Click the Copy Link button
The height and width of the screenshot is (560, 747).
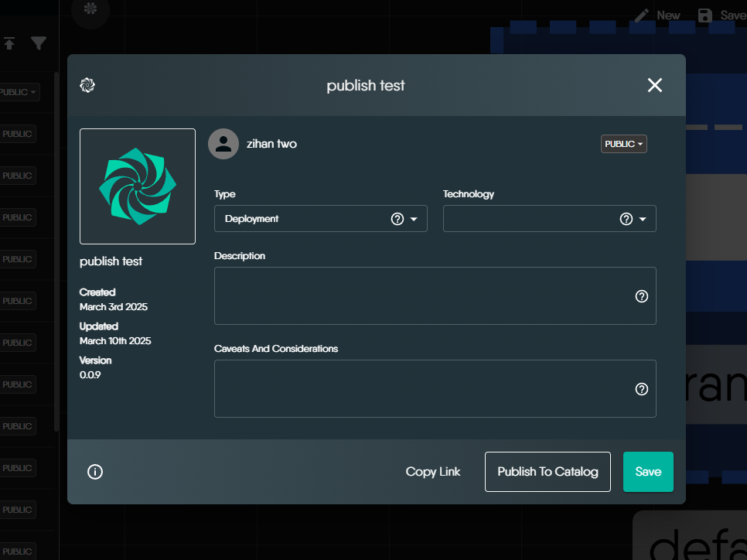point(433,472)
